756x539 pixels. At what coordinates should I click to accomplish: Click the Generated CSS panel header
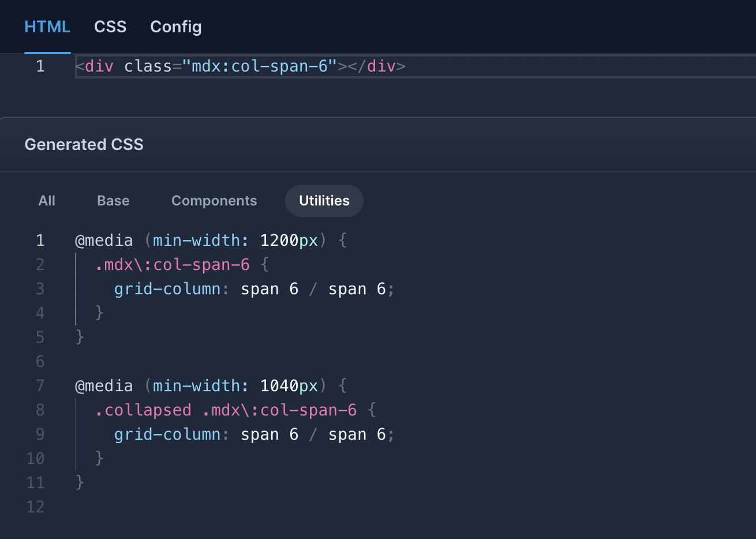click(84, 144)
